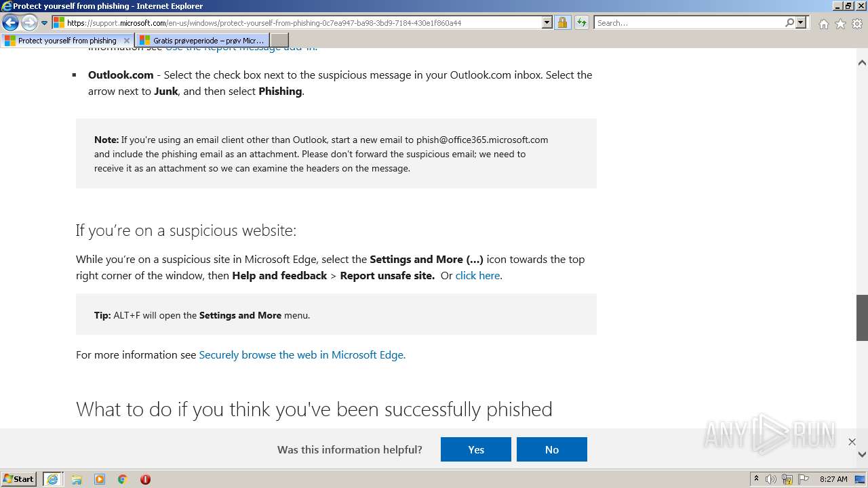This screenshot has height=488, width=868.
Task: Go to the Home page icon
Action: pyautogui.click(x=823, y=24)
